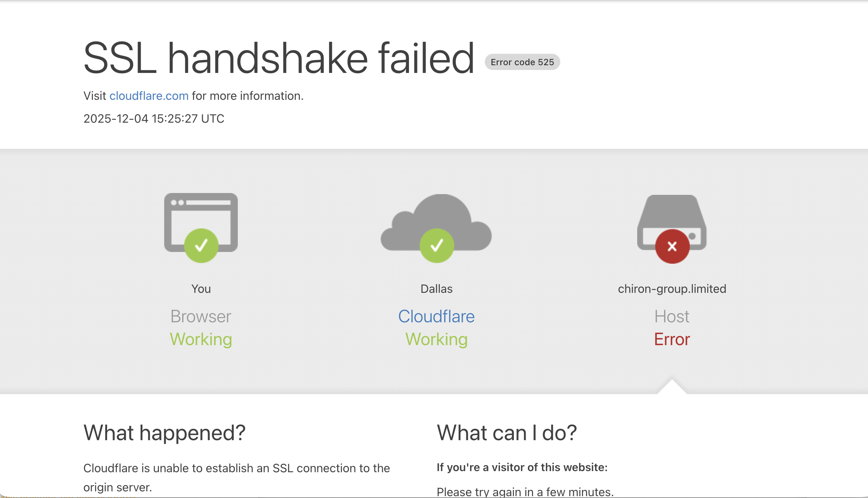Viewport: 868px width, 498px height.
Task: Click the 'You' label under browser icon
Action: [201, 289]
